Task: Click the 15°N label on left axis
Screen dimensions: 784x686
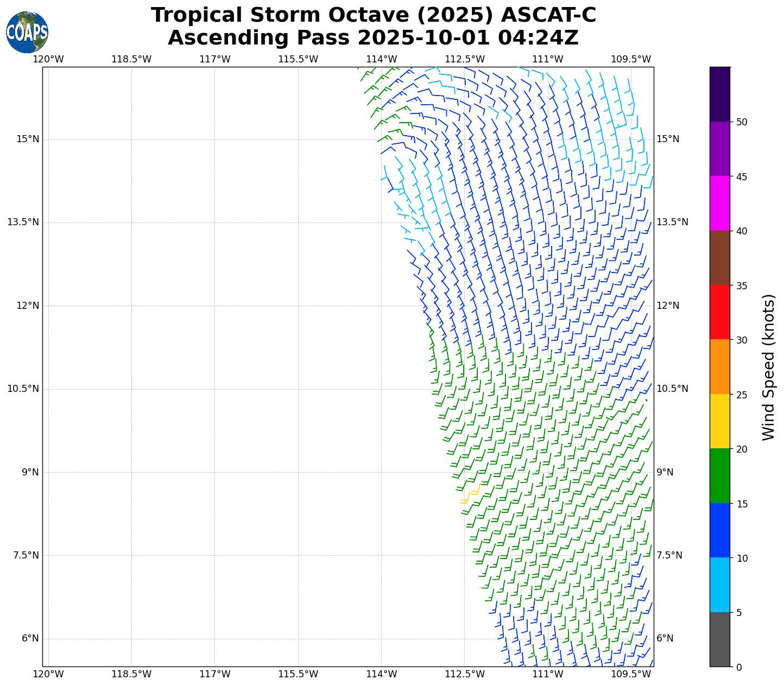Action: (28, 139)
